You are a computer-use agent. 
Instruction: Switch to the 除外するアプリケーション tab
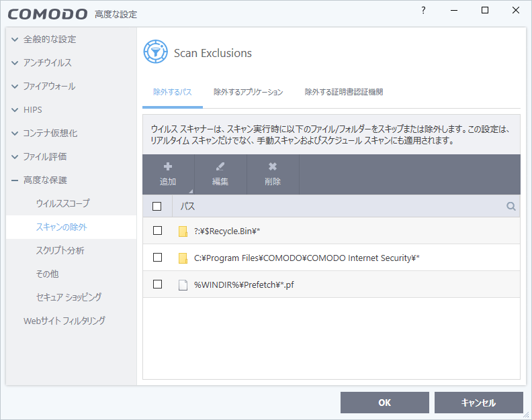248,92
